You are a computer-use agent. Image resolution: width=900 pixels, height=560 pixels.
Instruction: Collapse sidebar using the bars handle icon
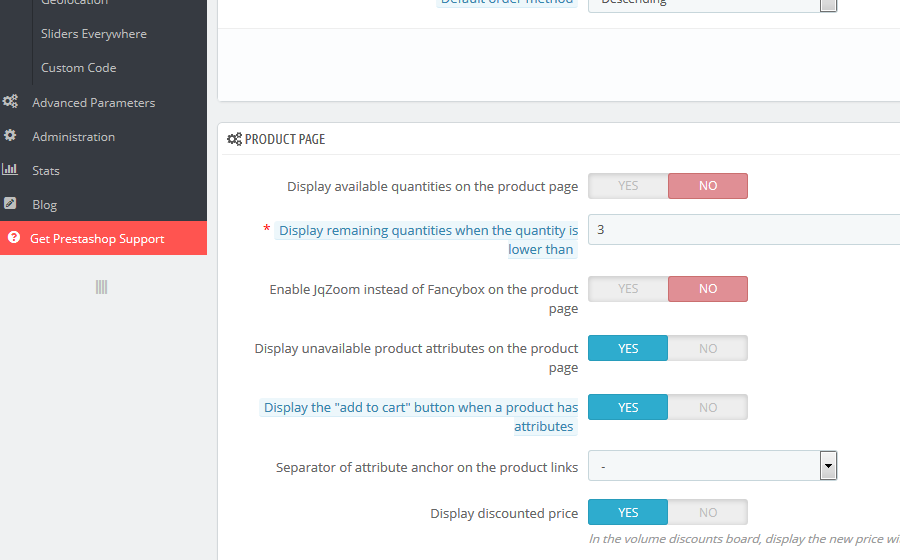[x=101, y=287]
